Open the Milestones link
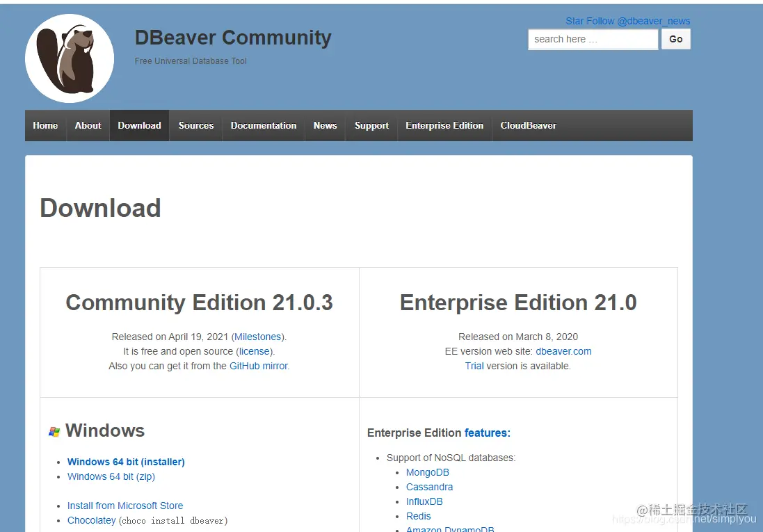Screen dimensions: 763x532 click(257, 337)
